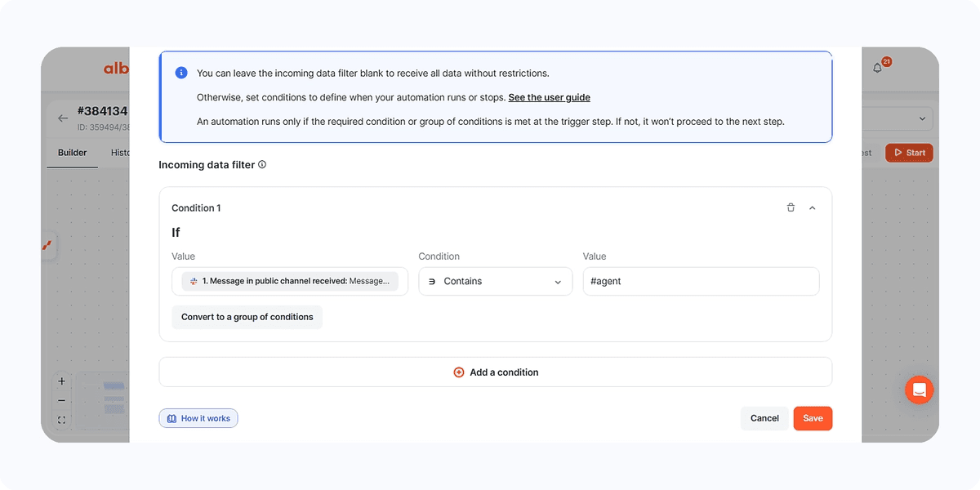Open the How it works guide

[198, 418]
